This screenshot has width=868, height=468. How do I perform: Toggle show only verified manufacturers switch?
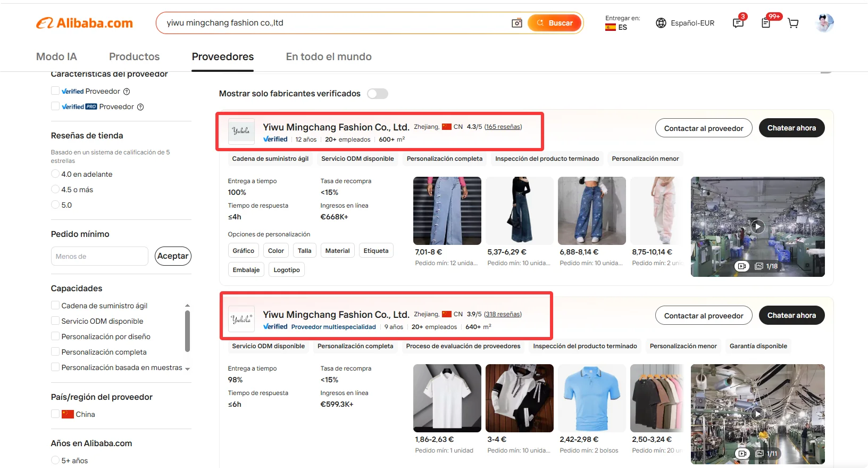[378, 94]
